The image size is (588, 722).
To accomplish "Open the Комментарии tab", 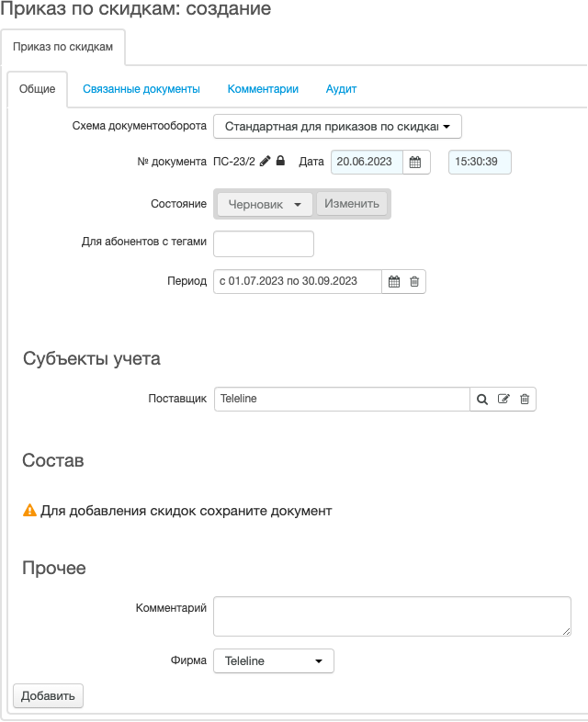I will pyautogui.click(x=263, y=89).
